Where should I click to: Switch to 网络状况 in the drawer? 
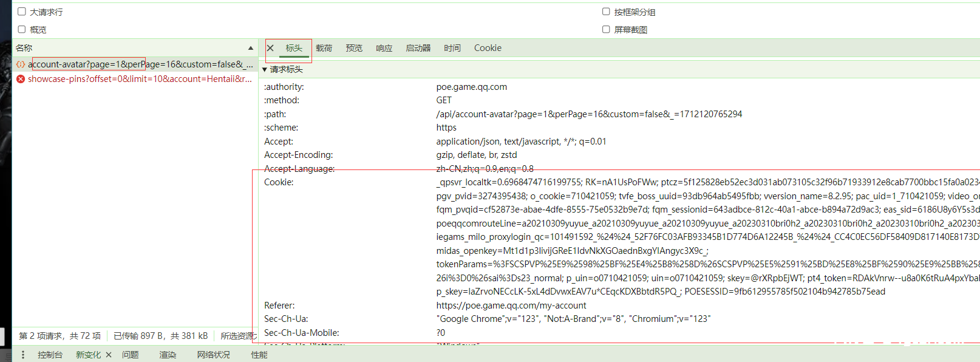pyautogui.click(x=213, y=355)
